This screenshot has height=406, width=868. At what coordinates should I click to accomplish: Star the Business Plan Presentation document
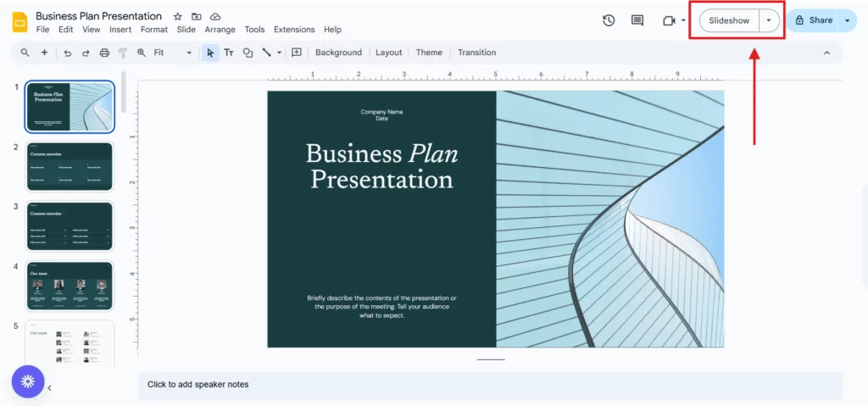177,16
